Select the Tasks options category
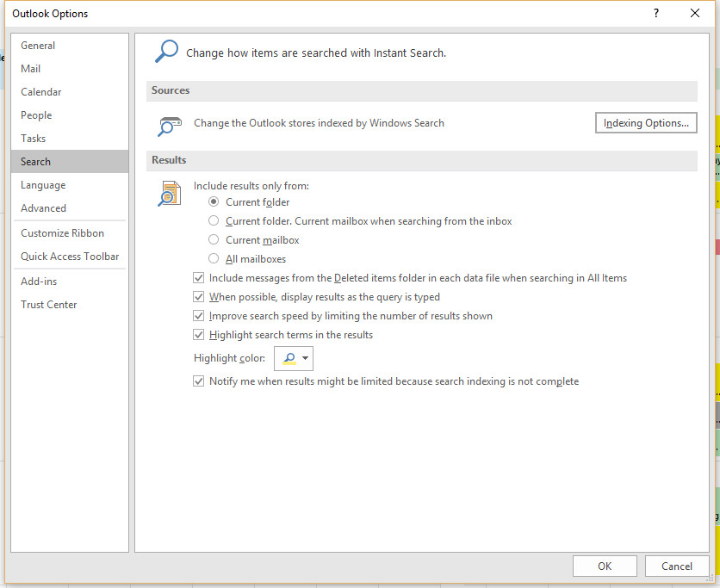This screenshot has width=720, height=588. 70,138
